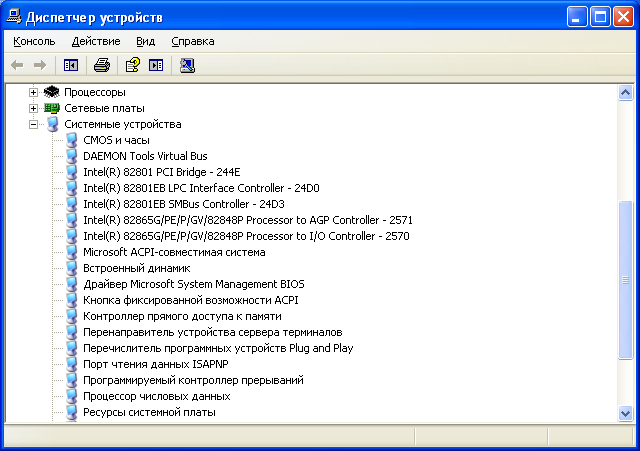Click the vertical scrollbar thumb
Image resolution: width=640 pixels, height=451 pixels.
click(625, 280)
